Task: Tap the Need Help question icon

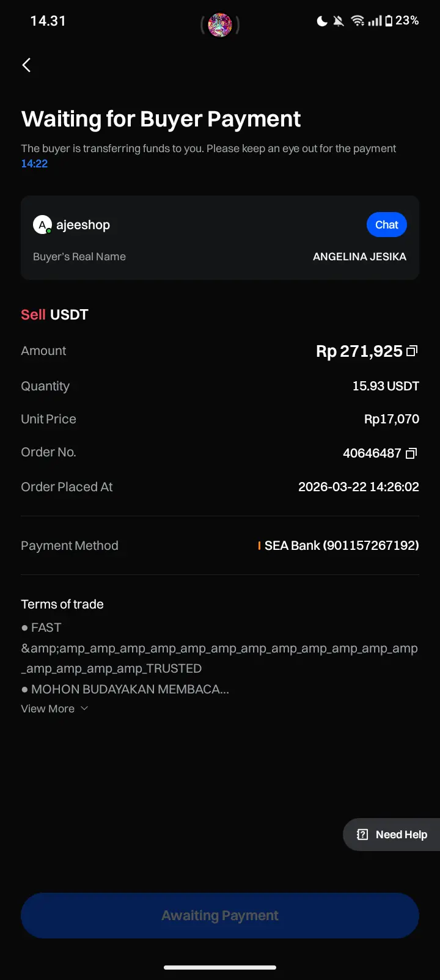Action: [362, 835]
